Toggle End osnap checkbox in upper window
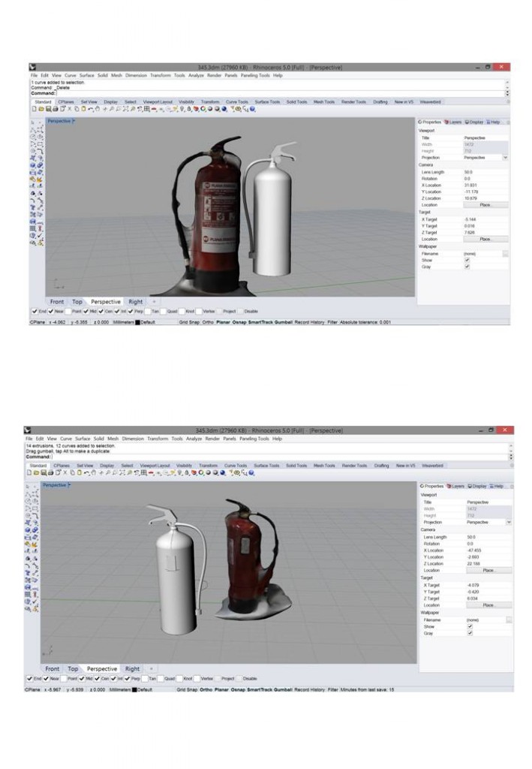 click(x=35, y=311)
